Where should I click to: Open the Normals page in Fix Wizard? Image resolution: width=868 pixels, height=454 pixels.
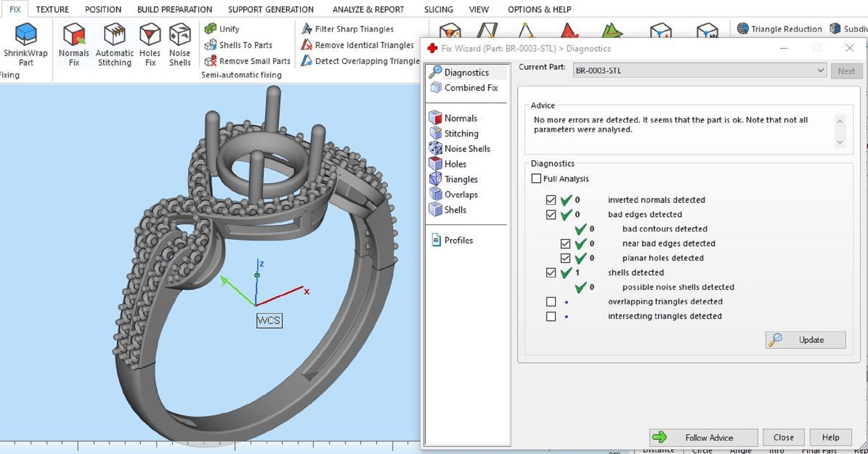pos(453,118)
